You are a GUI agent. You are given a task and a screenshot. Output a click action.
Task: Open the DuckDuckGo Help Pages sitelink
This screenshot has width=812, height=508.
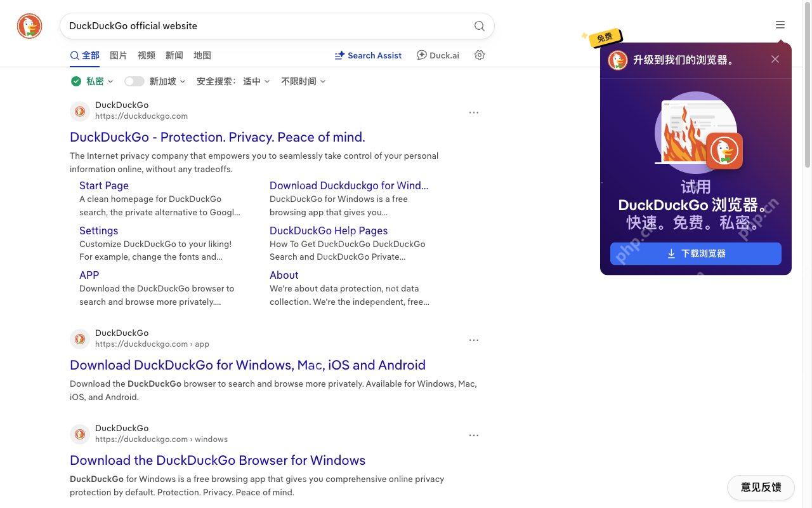tap(329, 231)
